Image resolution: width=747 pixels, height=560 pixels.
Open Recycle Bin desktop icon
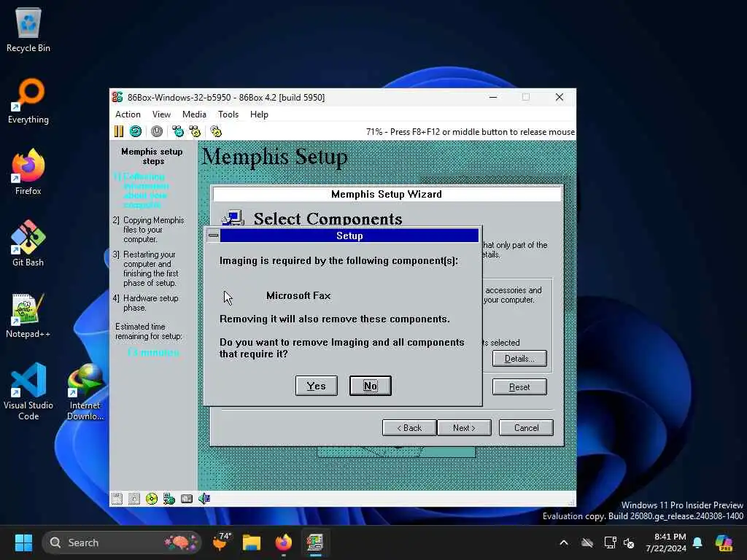[x=28, y=30]
